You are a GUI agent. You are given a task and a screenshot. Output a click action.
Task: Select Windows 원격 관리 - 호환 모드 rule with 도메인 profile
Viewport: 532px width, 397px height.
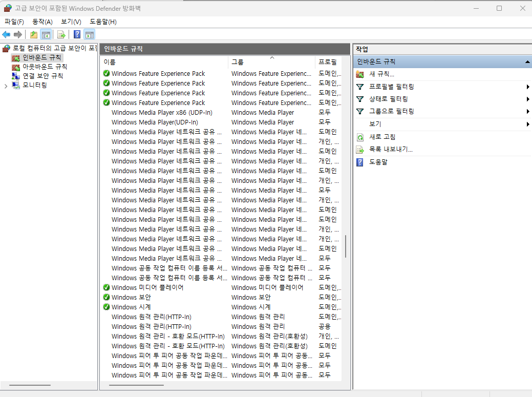pos(168,346)
